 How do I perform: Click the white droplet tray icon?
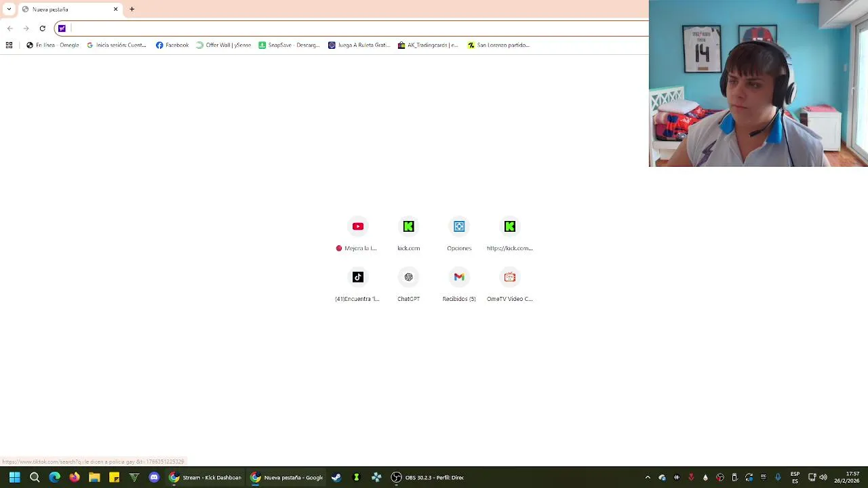705,477
